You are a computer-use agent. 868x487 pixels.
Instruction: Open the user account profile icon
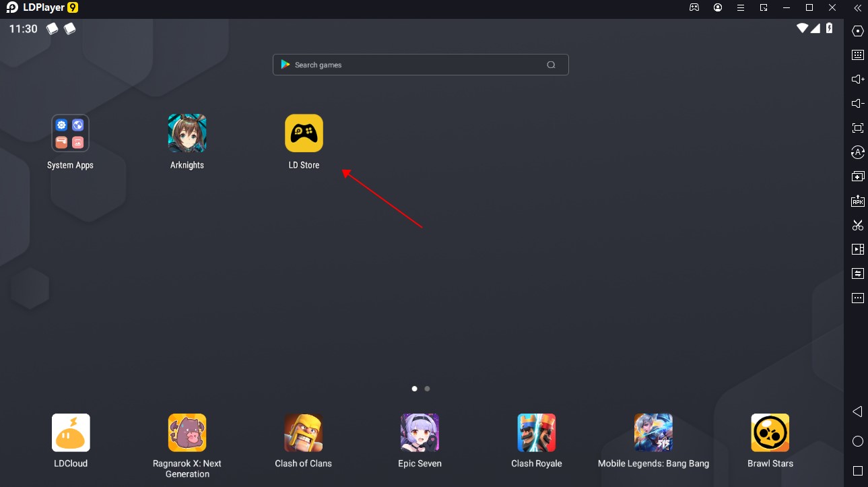coord(718,7)
